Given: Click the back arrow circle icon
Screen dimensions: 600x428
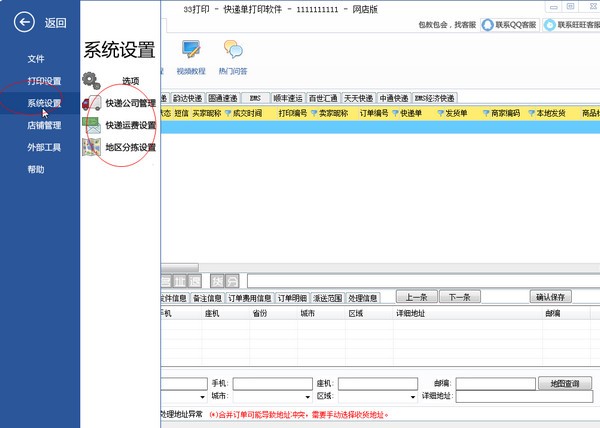Looking at the screenshot, I should [24, 22].
